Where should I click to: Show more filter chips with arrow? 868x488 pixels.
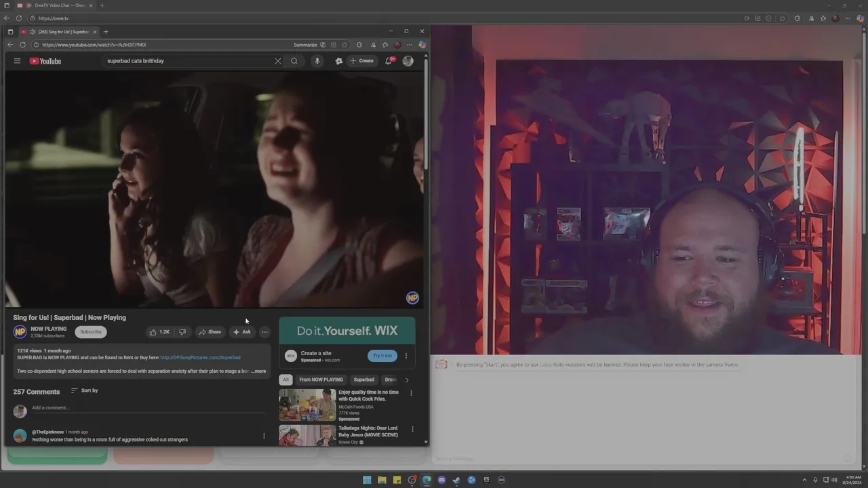(407, 380)
